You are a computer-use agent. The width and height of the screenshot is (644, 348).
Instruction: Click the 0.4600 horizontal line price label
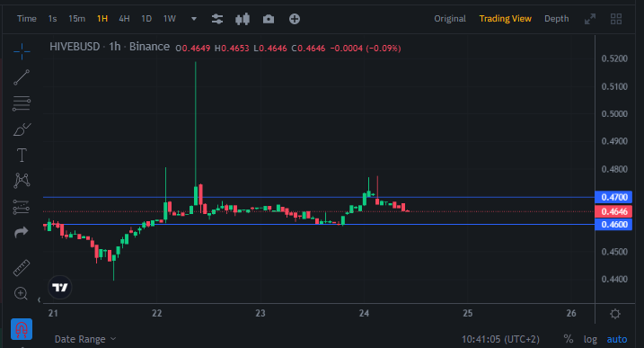pyautogui.click(x=613, y=224)
